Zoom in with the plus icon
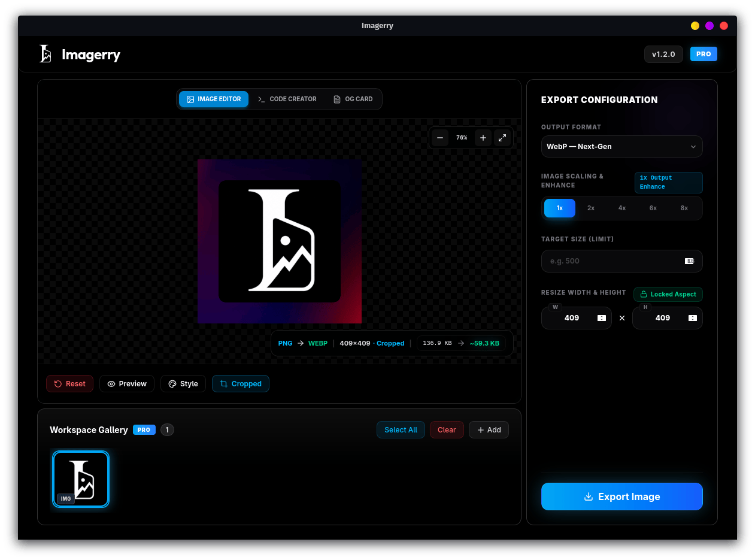Screen dimensions: 755x560 point(483,138)
